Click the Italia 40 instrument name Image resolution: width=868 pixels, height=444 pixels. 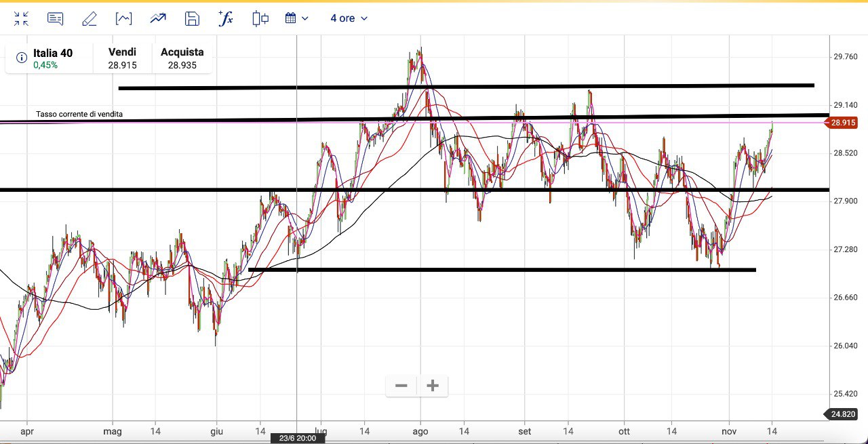[53, 53]
